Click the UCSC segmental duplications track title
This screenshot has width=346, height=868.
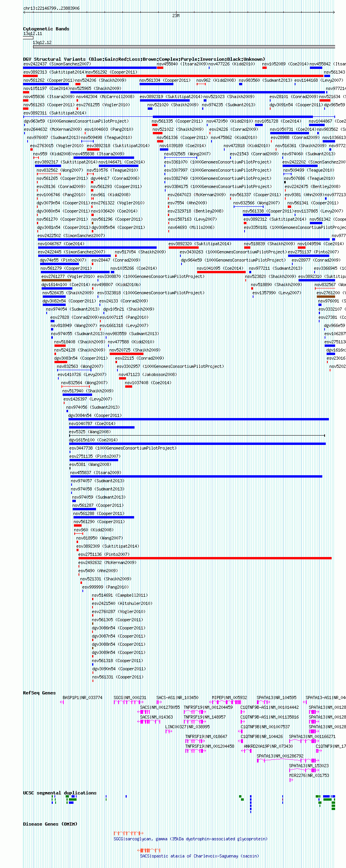click(x=60, y=793)
